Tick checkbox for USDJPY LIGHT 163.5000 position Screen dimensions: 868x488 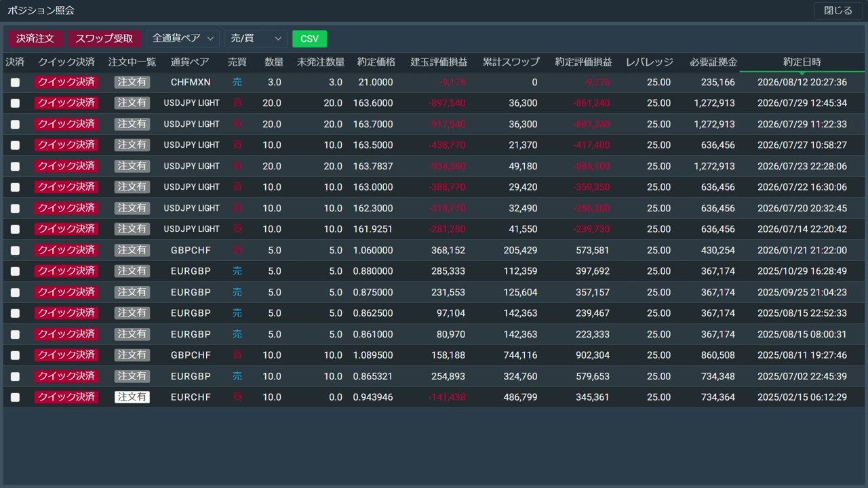pyautogui.click(x=15, y=146)
